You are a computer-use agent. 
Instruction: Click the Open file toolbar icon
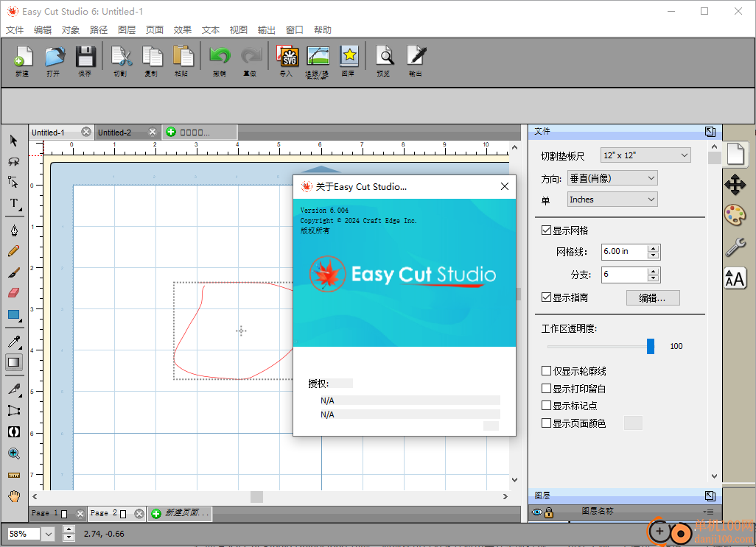(54, 57)
